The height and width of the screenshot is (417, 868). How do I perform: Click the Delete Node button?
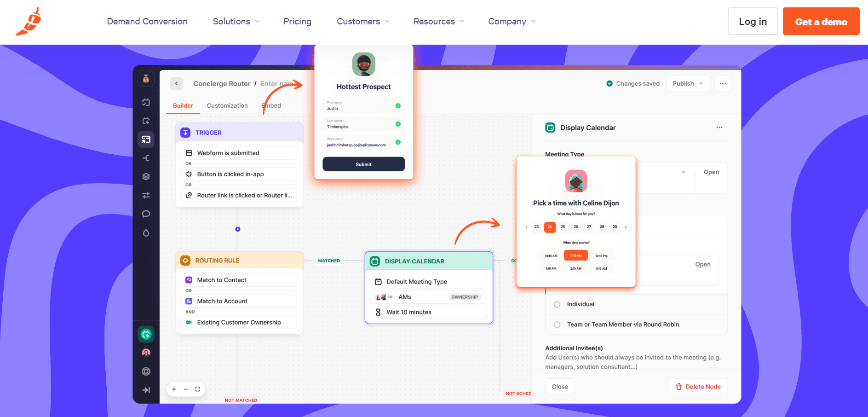[x=698, y=387]
